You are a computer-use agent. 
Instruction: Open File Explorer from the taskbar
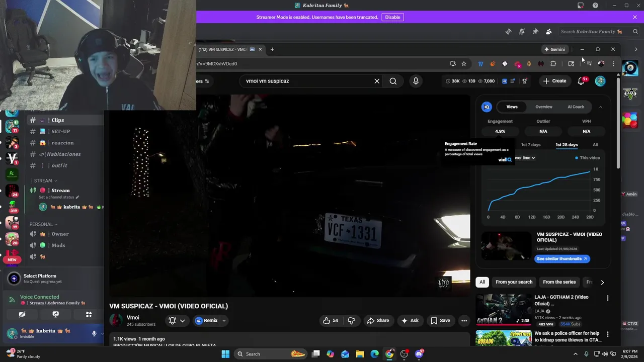coord(360,354)
